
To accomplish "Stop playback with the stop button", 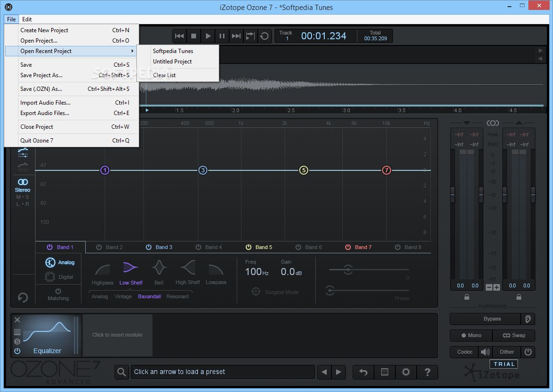I will tap(194, 36).
